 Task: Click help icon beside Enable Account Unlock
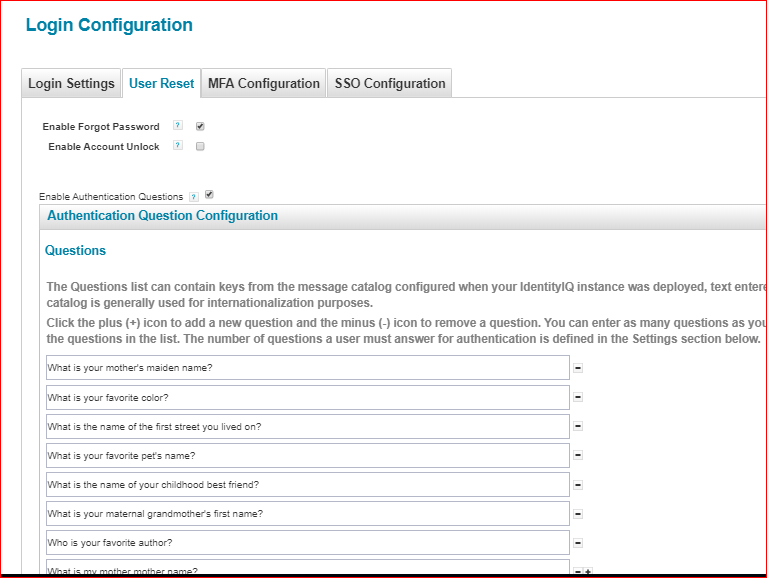click(x=178, y=146)
